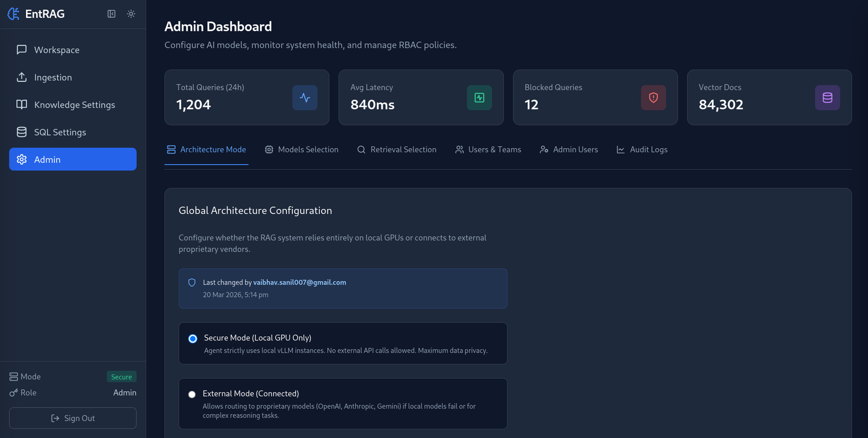Screen dimensions: 868x438
Task: Click the Sign Out button
Action: [x=73, y=418]
